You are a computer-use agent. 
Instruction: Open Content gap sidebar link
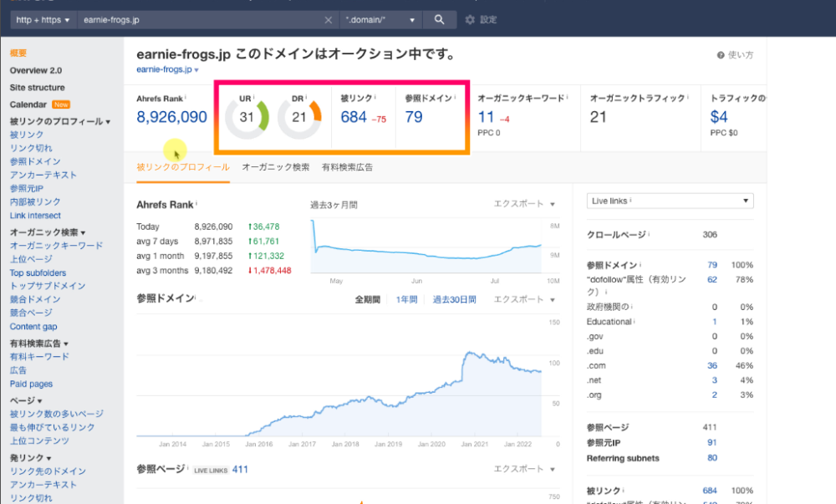[33, 327]
